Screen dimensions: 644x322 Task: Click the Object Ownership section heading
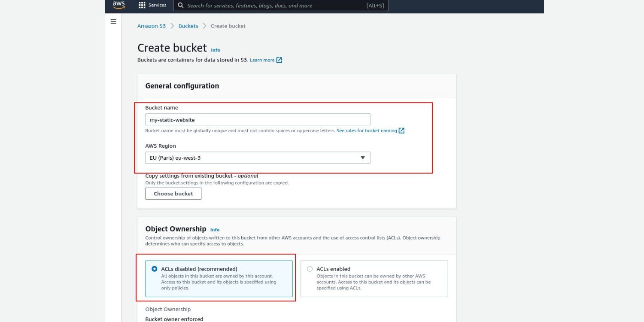[176, 229]
